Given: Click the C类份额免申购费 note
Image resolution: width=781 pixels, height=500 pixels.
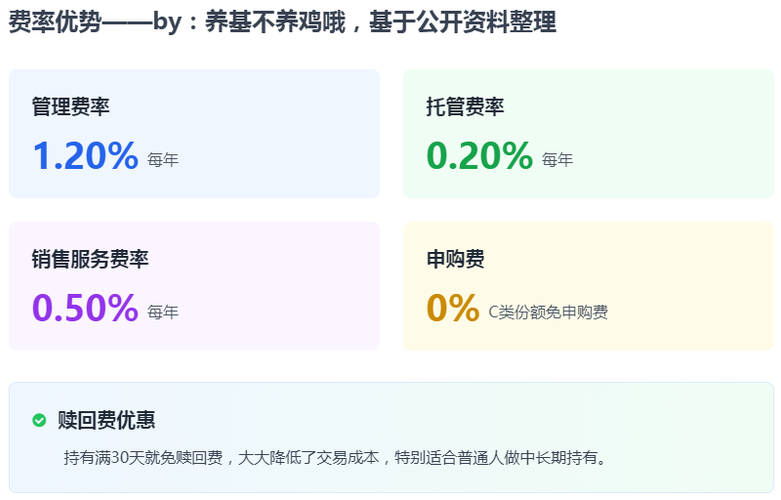Looking at the screenshot, I should [547, 312].
